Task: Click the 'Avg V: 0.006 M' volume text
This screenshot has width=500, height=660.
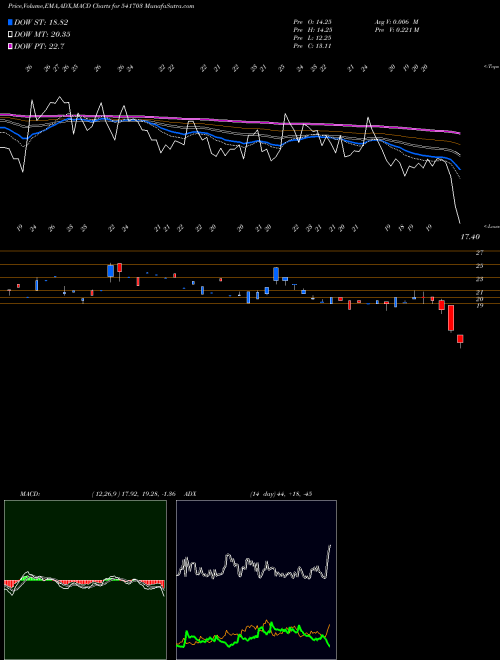Action: pyautogui.click(x=396, y=22)
